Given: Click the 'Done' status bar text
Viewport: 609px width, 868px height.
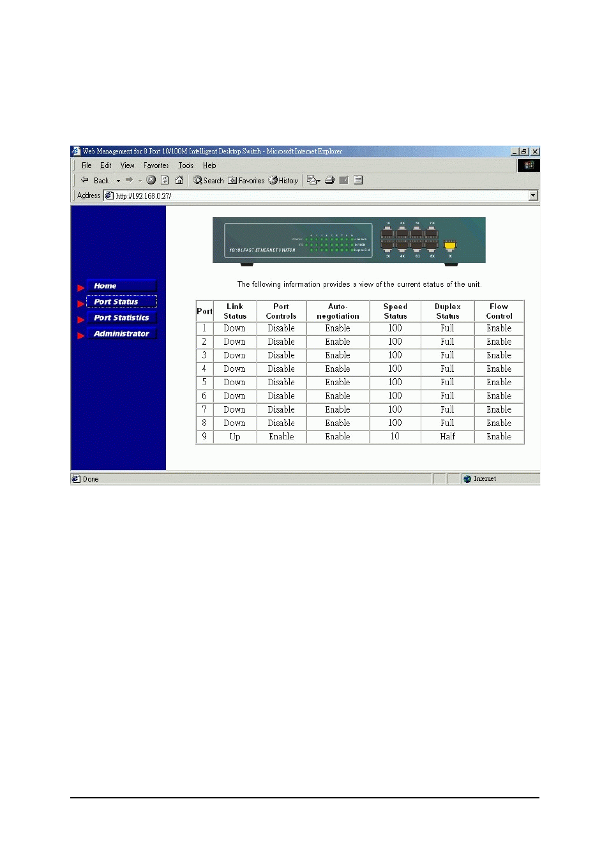Looking at the screenshot, I should [x=91, y=479].
